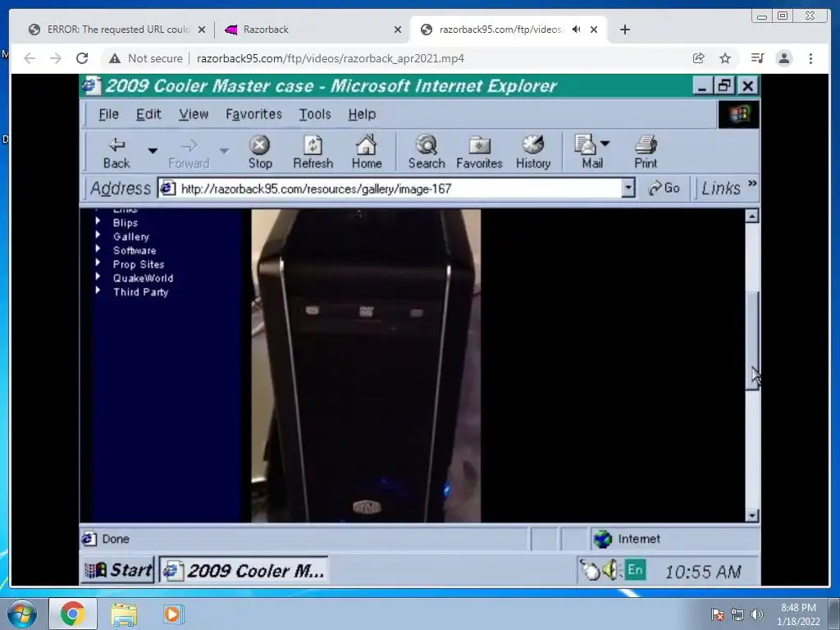This screenshot has width=840, height=630.
Task: Click the Go button
Action: (664, 188)
